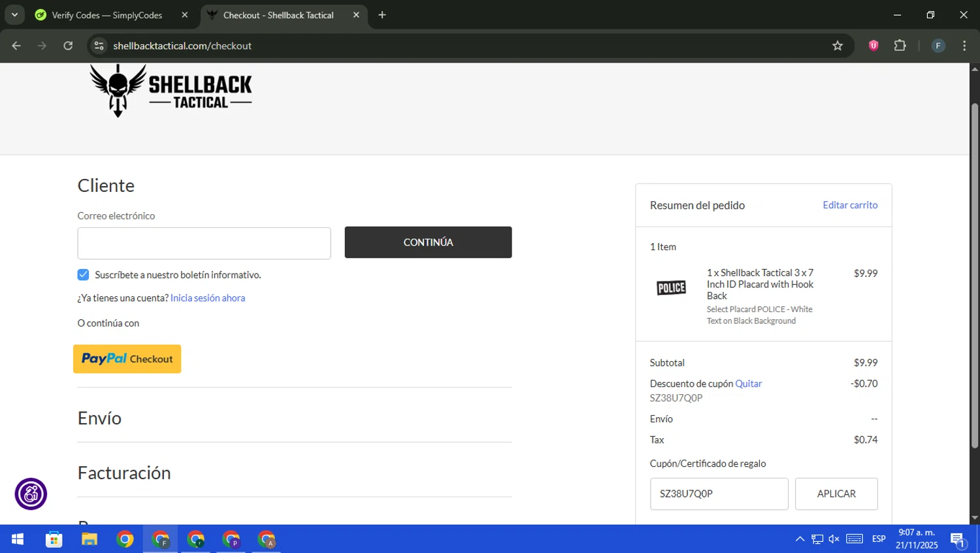Click the Inicia sesión ahora link
Viewport: 980px width, 553px height.
tap(208, 298)
